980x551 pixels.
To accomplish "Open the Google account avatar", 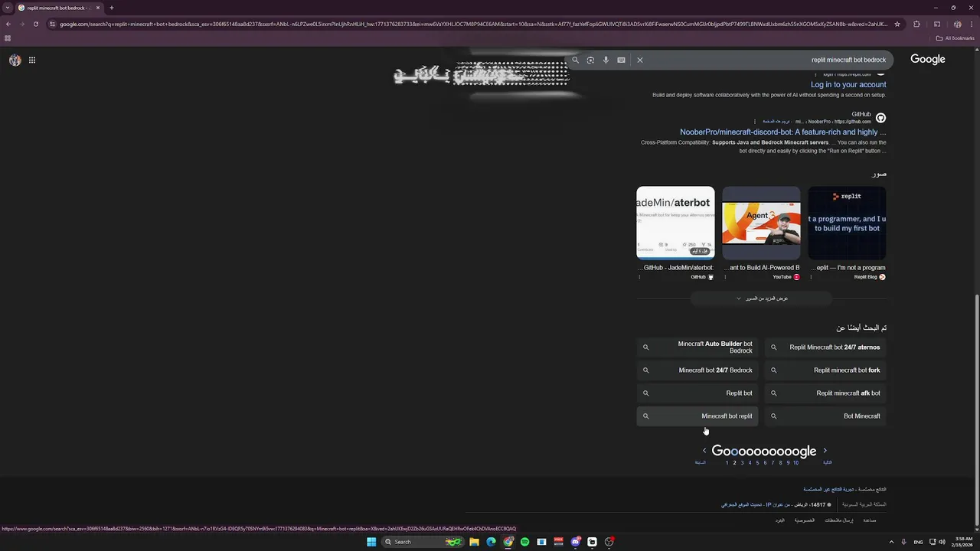I will [x=15, y=60].
